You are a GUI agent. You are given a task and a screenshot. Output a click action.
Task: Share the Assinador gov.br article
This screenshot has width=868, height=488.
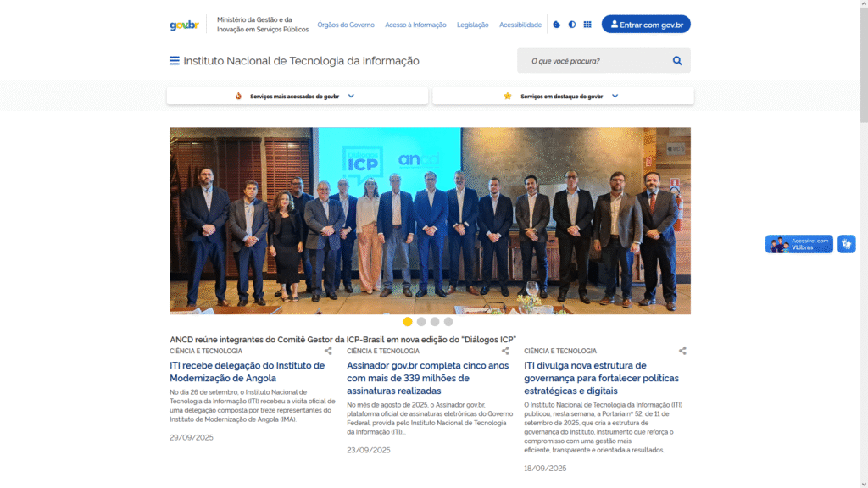click(x=505, y=351)
